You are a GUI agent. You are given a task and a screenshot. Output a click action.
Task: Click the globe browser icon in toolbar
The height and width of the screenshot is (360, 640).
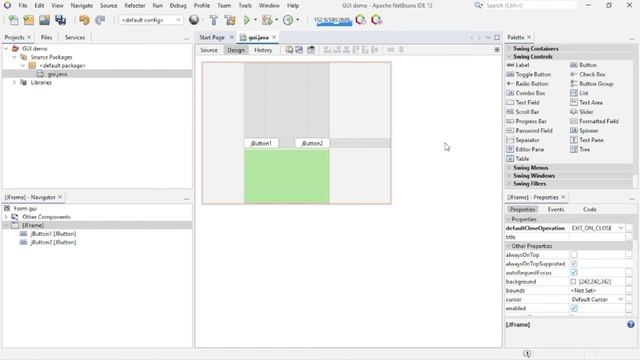(x=194, y=20)
